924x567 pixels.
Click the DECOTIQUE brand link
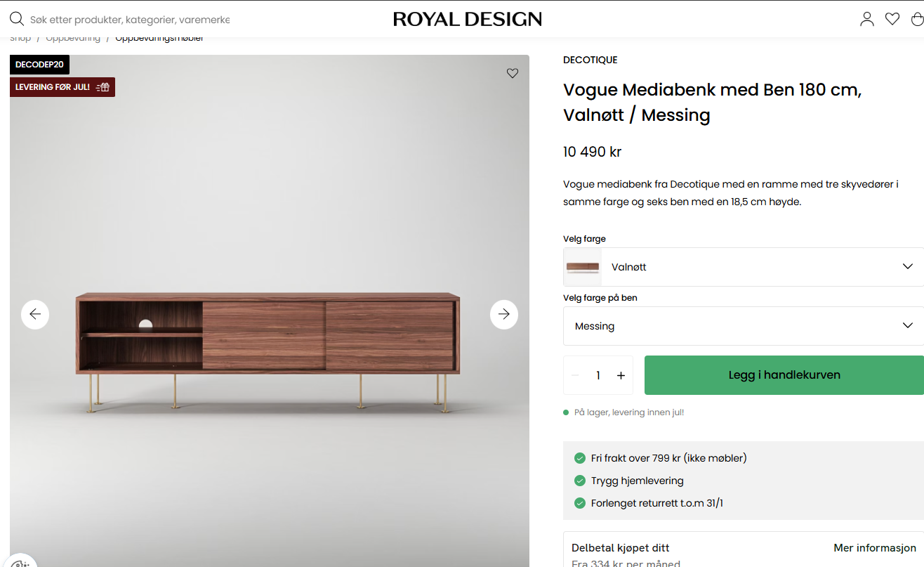tap(590, 60)
